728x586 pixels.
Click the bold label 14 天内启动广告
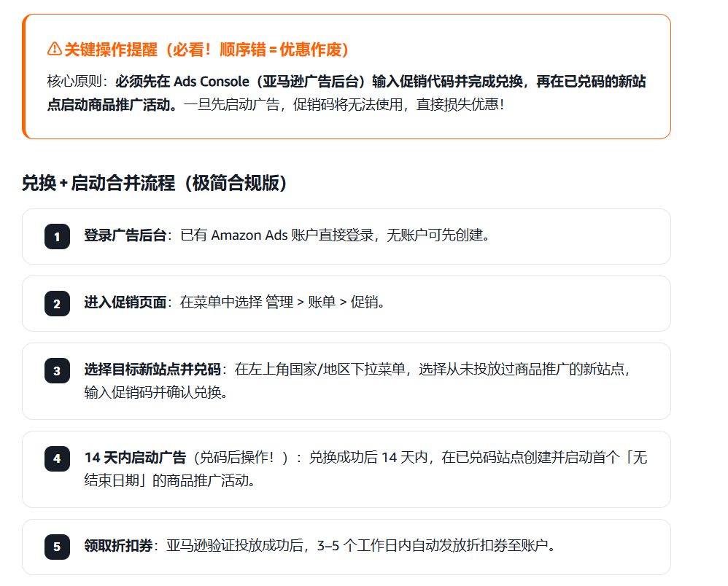(135, 458)
